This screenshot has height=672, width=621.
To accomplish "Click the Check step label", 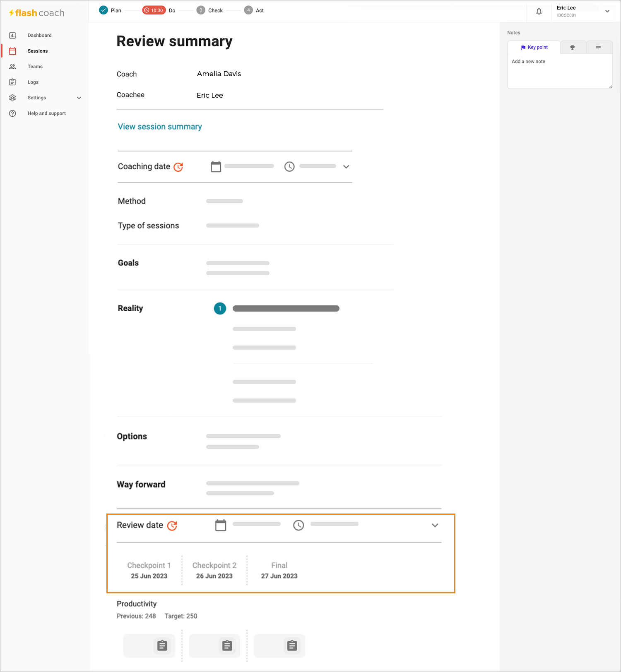I will (x=215, y=10).
